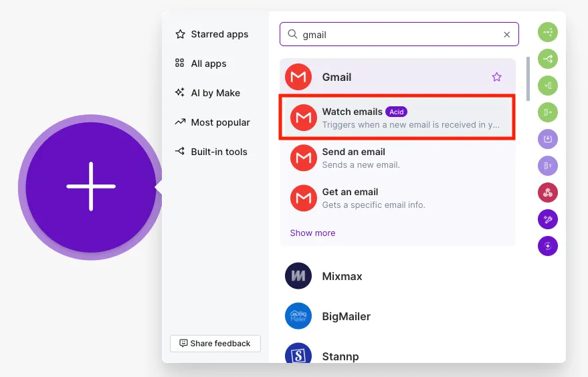Clear the gmail search text
The width and height of the screenshot is (588, 377).
(506, 35)
